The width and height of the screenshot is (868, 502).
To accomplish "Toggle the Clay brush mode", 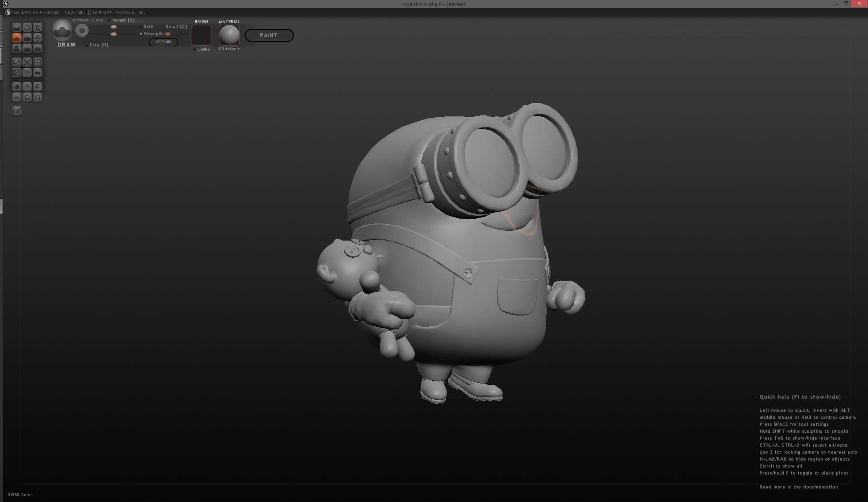I will click(86, 45).
